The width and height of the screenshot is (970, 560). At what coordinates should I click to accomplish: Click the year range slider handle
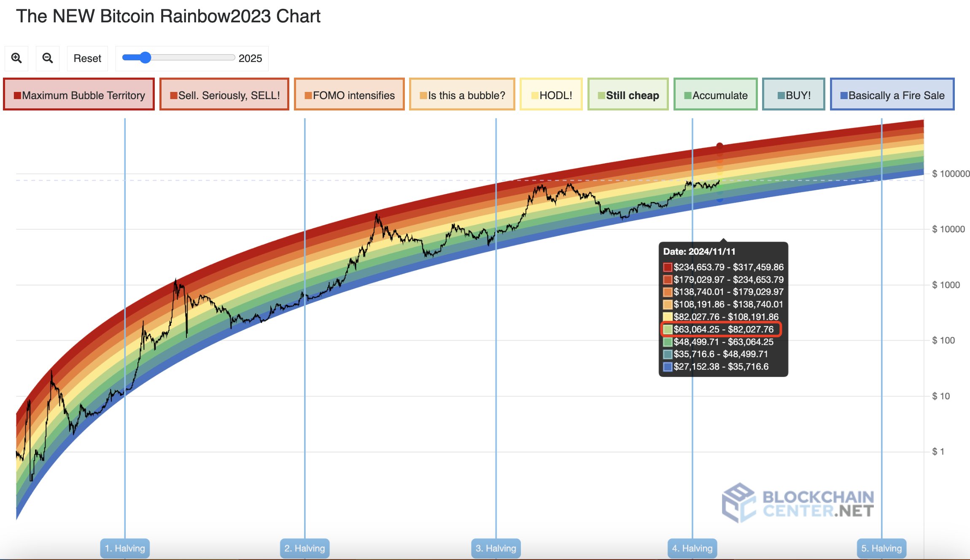145,57
